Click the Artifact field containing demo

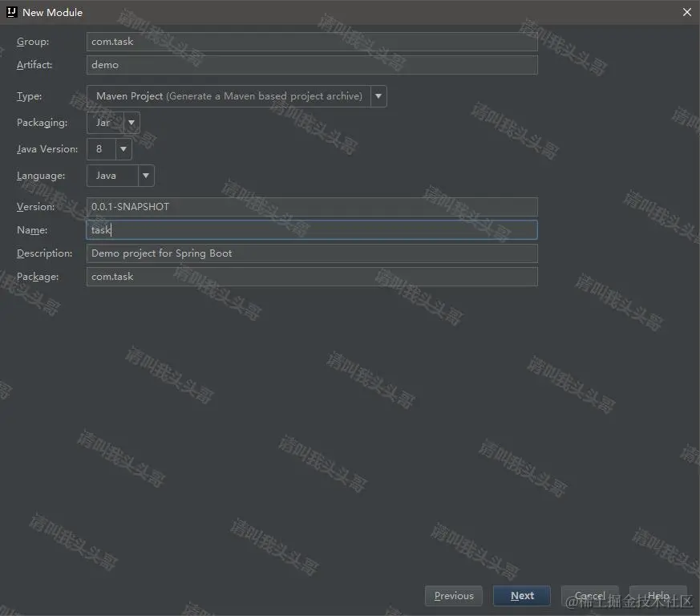point(312,65)
